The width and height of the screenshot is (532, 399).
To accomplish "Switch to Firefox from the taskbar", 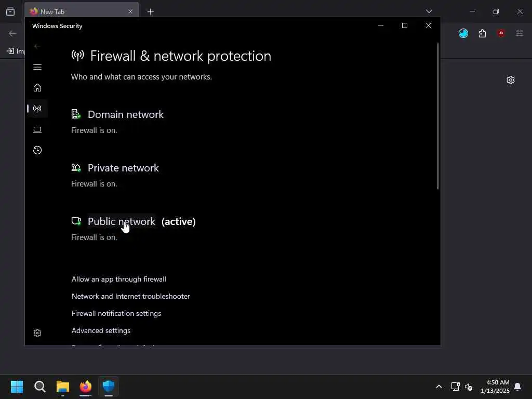I will 86,387.
